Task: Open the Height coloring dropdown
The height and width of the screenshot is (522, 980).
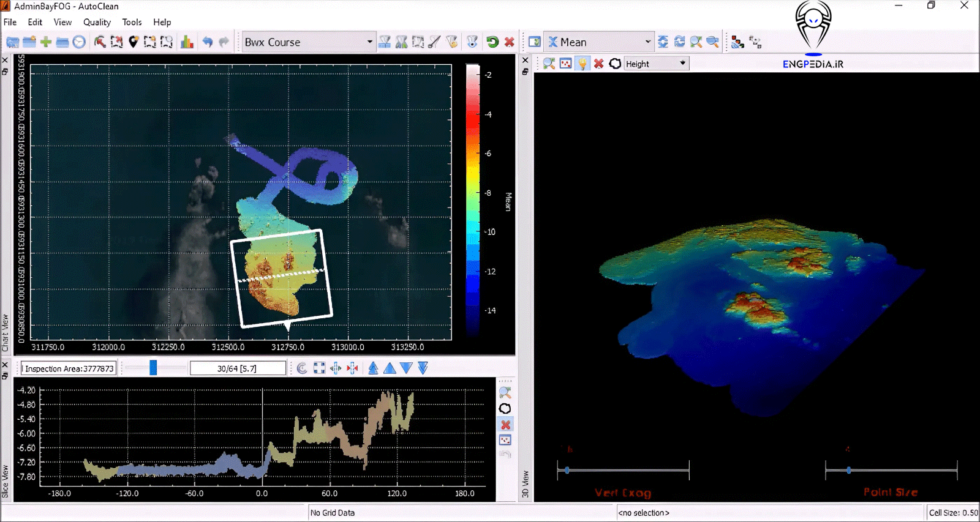Action: tap(657, 64)
